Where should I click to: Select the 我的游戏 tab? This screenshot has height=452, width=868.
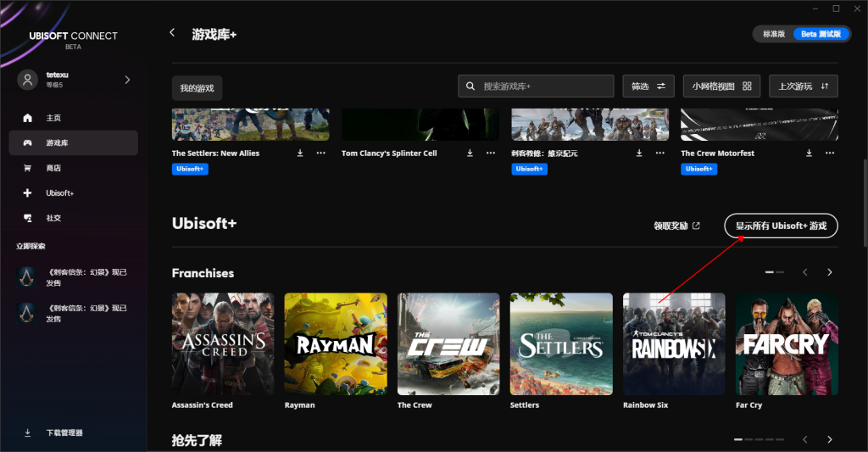click(x=197, y=88)
